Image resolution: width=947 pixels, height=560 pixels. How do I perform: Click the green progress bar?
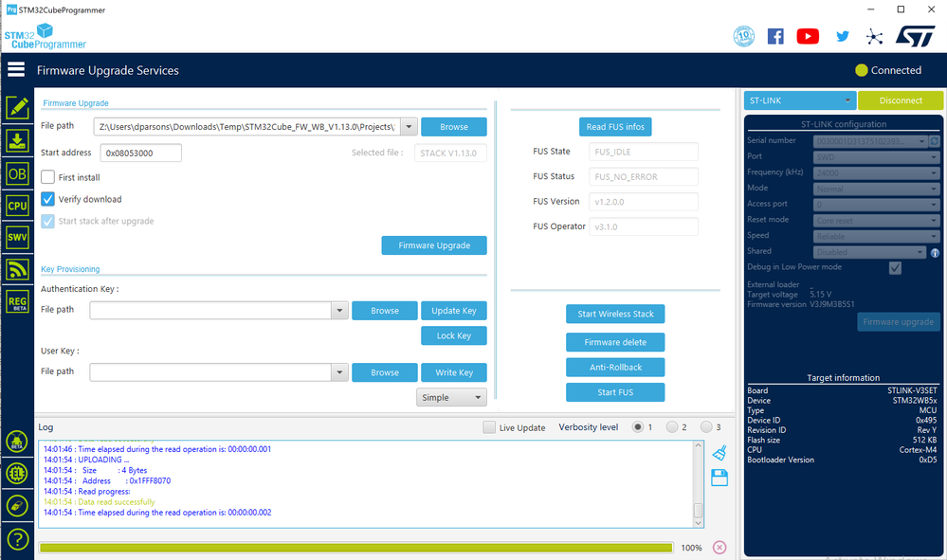(355, 548)
